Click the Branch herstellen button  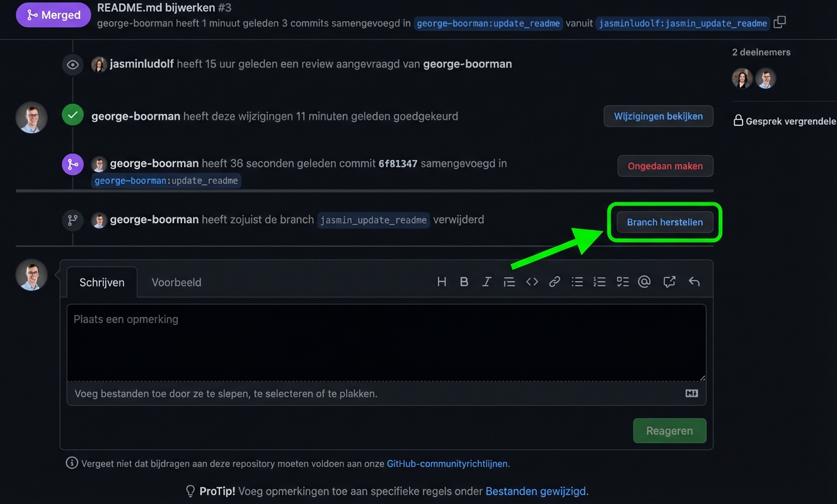665,222
